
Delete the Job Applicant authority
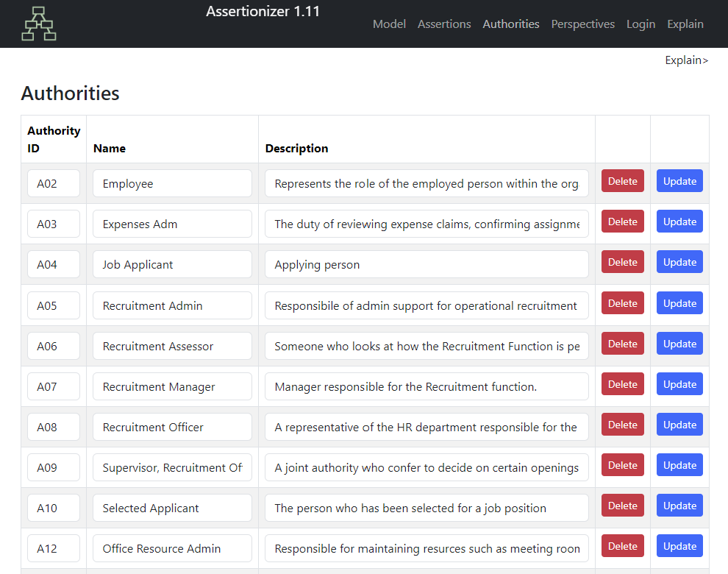[x=623, y=262]
